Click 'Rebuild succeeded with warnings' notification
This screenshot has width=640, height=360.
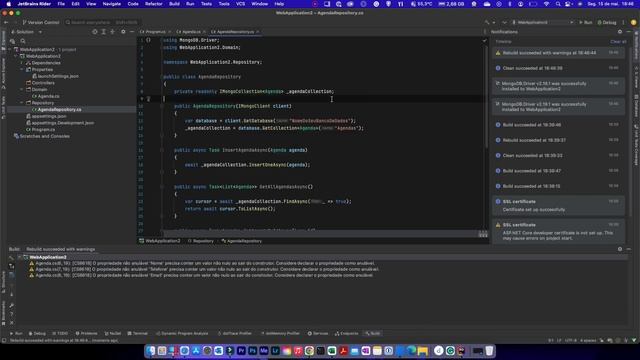(558, 53)
